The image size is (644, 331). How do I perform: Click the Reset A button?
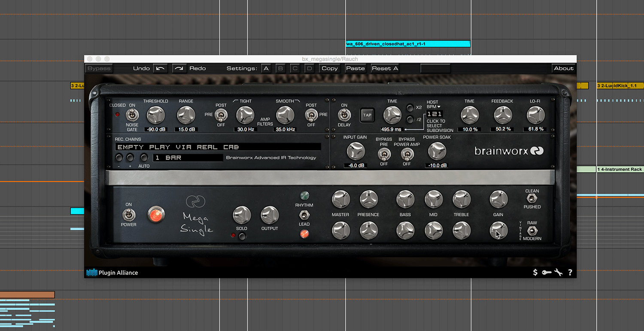385,68
